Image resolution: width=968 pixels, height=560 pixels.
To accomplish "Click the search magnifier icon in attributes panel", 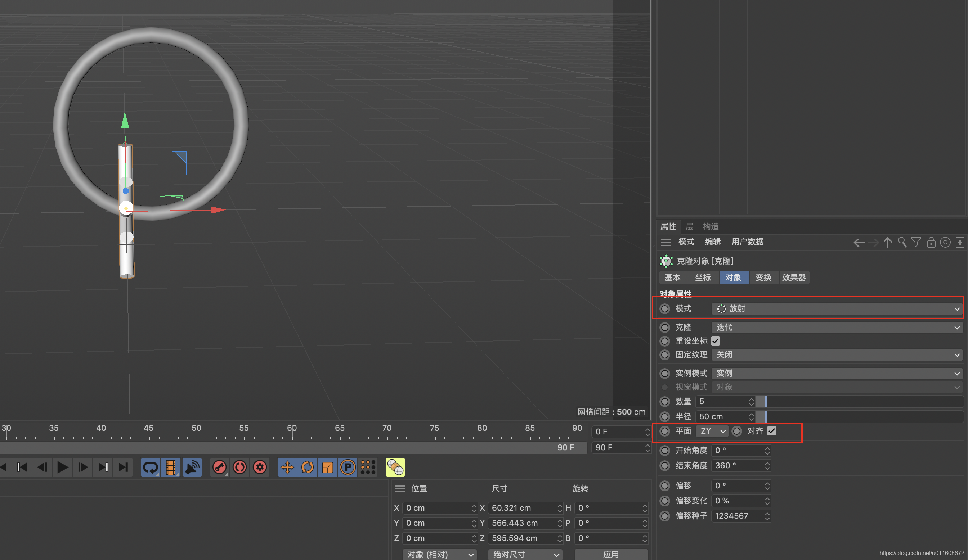I will pyautogui.click(x=902, y=242).
